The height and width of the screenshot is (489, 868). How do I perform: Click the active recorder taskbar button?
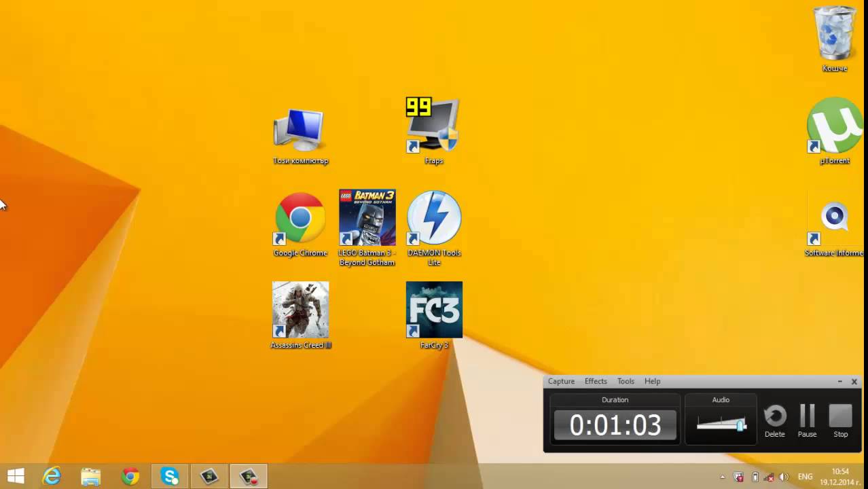[249, 476]
